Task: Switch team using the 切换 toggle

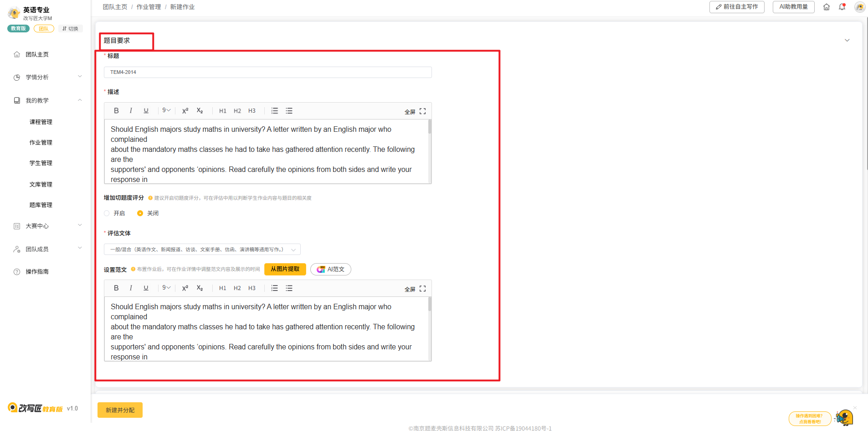Action: click(70, 29)
